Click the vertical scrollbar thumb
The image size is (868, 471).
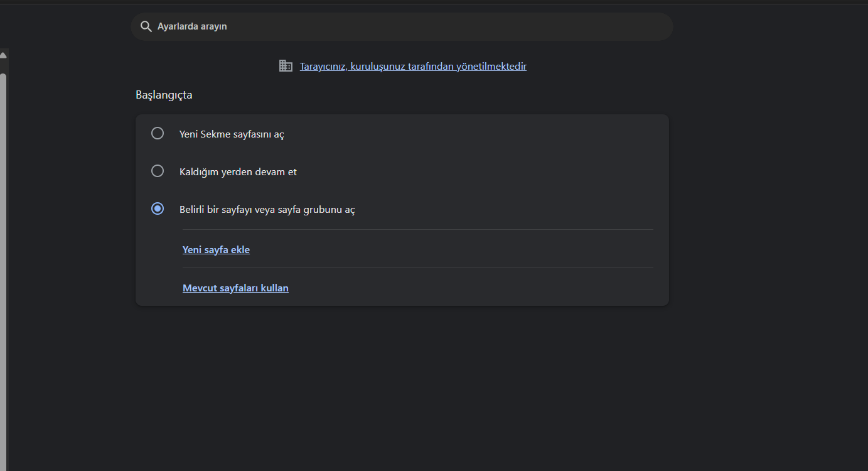coord(3,251)
